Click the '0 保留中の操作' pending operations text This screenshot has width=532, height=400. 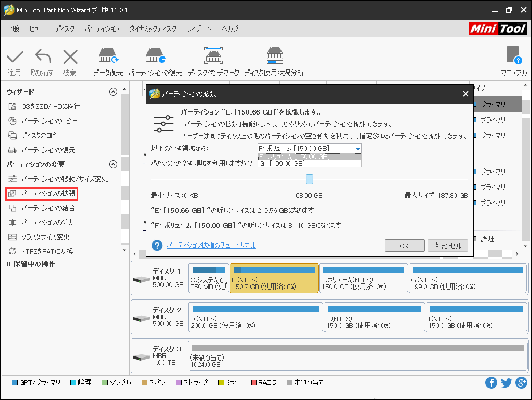31,264
